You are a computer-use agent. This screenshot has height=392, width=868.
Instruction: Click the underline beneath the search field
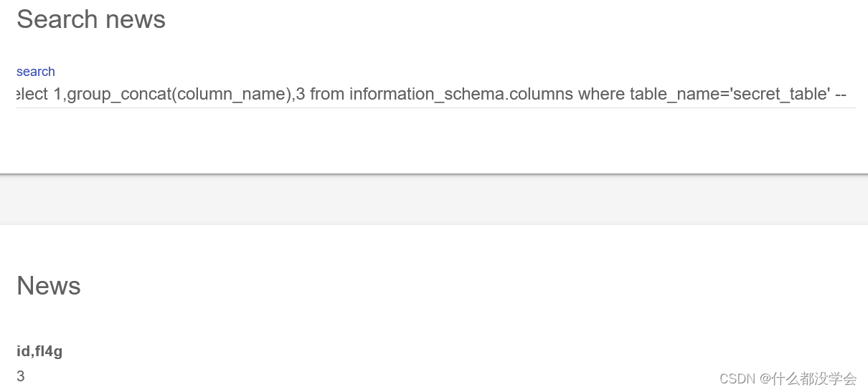(x=435, y=107)
